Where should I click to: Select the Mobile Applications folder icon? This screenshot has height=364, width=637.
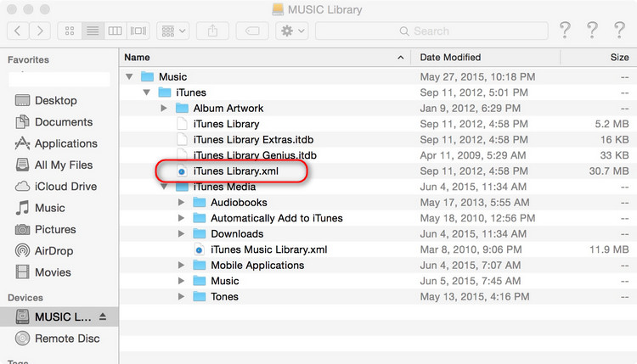pos(199,266)
